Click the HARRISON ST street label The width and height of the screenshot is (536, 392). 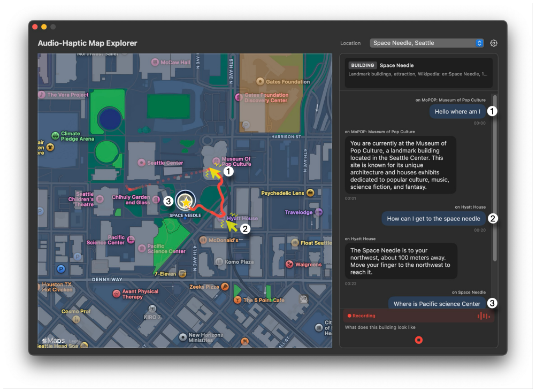pos(286,137)
